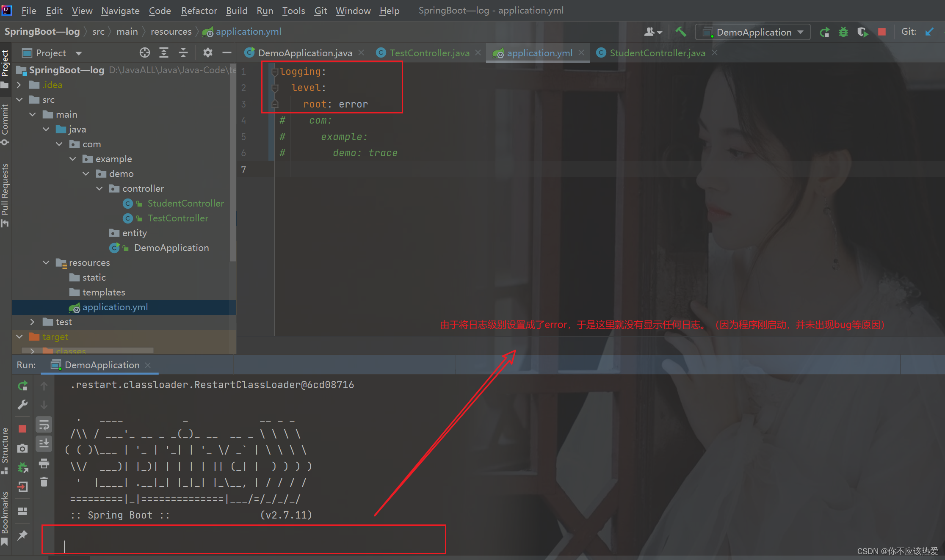945x560 pixels.
Task: Stop the running application in toolbar
Action: 882,32
